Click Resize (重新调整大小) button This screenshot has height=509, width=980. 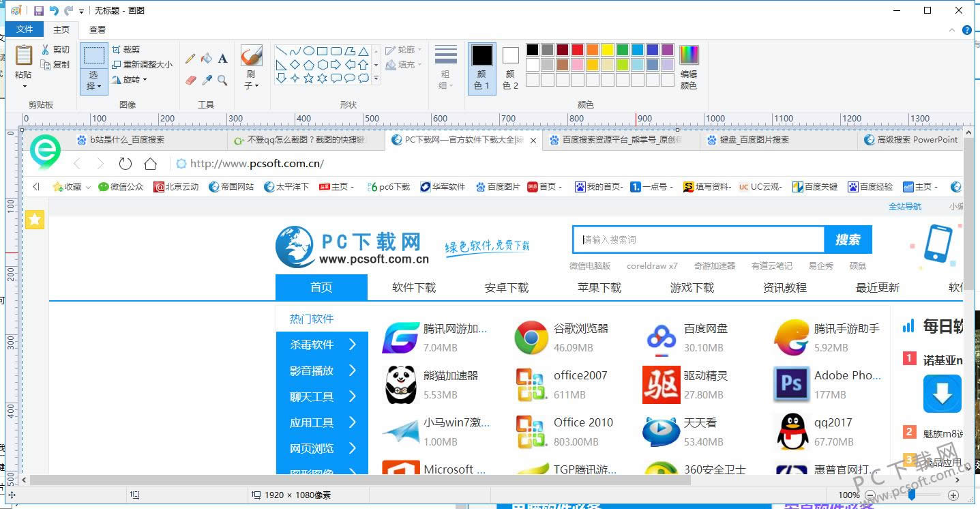coord(142,65)
